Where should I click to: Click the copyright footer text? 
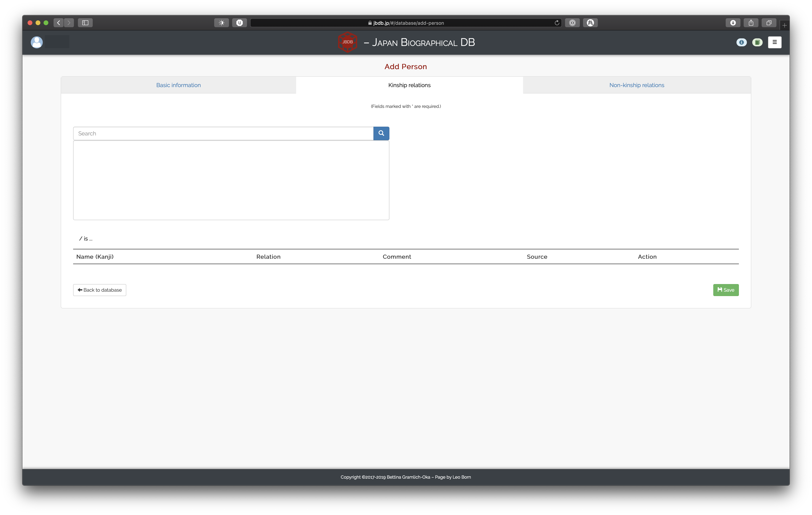tap(406, 477)
